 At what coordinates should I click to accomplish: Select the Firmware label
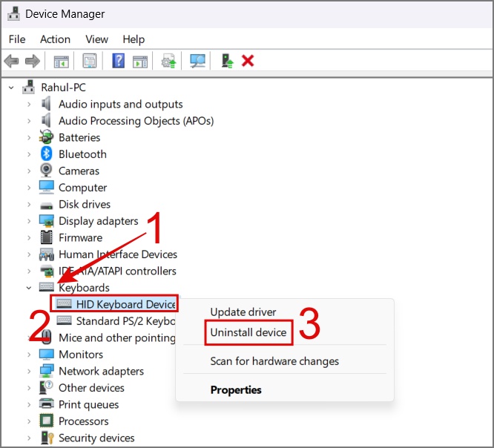tap(80, 237)
